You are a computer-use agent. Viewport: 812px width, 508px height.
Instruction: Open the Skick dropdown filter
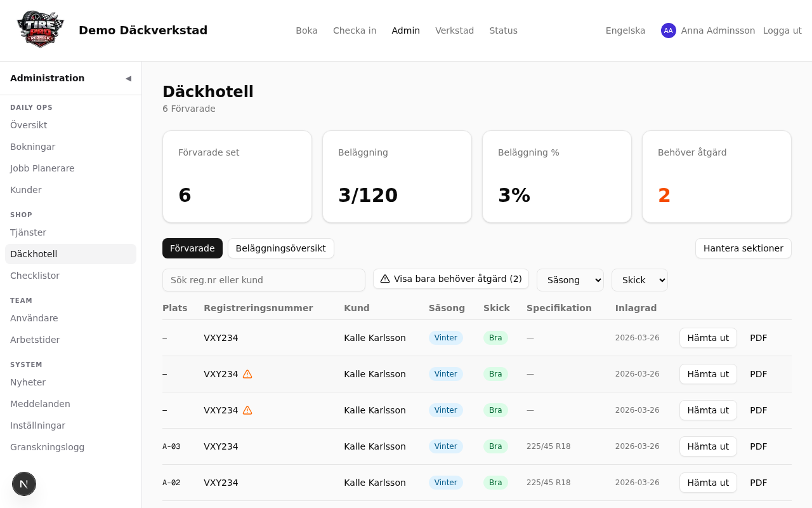[639, 280]
